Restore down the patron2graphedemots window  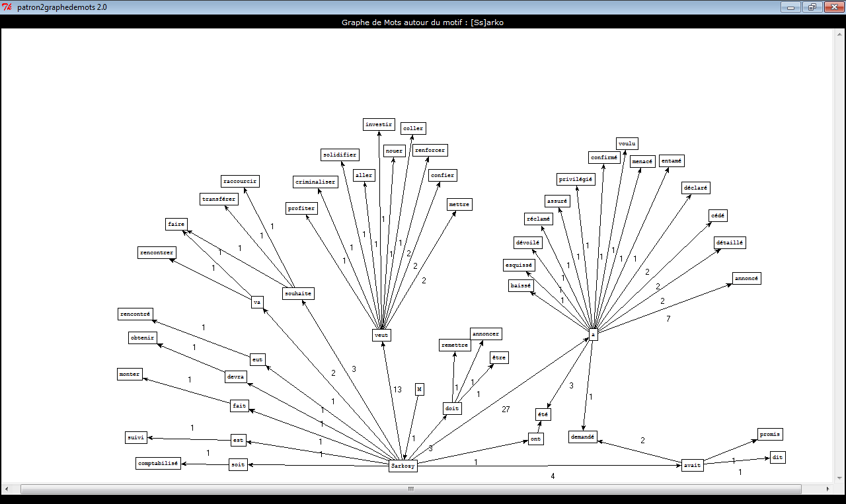(812, 7)
